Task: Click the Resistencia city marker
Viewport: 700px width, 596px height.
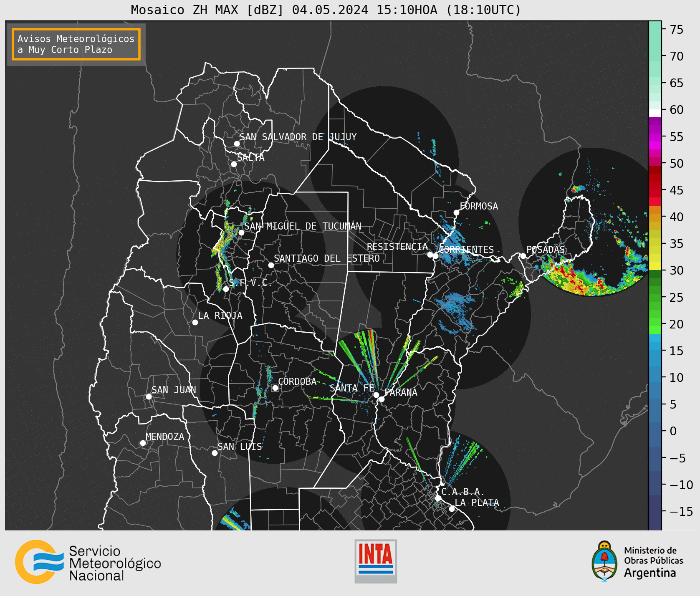Action: [x=430, y=255]
